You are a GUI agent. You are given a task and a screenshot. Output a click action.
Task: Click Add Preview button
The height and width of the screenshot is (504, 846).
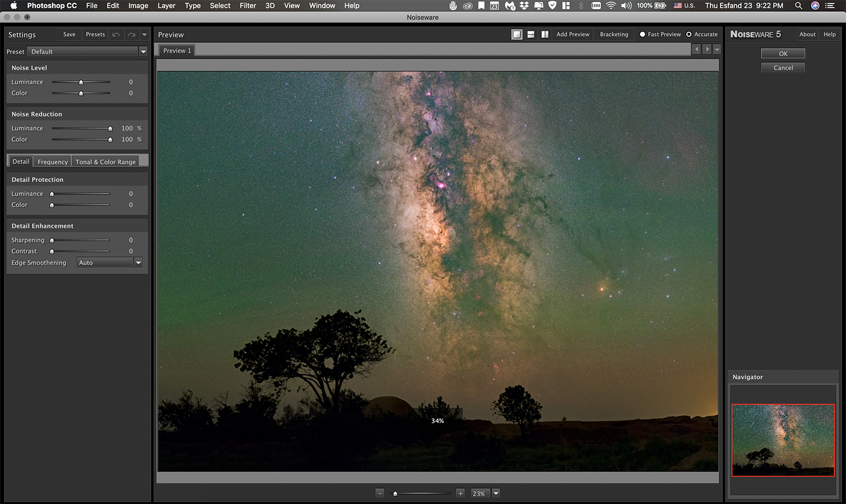(x=573, y=35)
